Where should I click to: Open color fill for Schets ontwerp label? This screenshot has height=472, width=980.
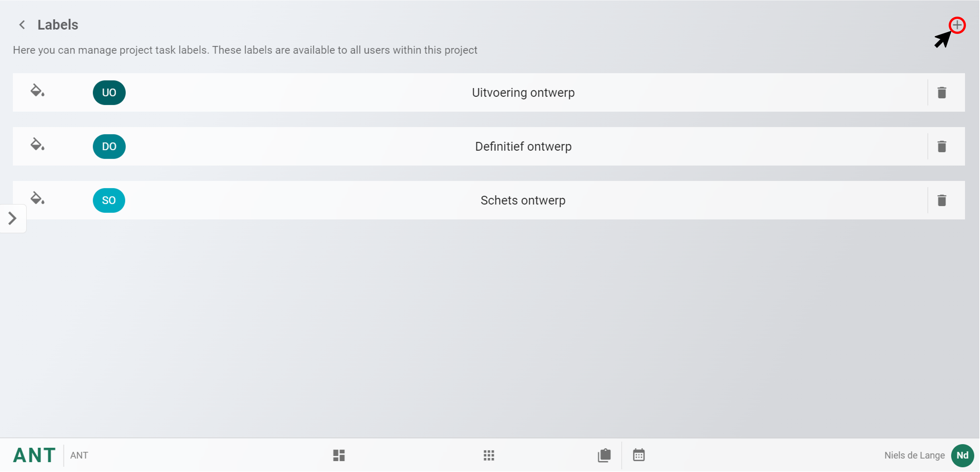pyautogui.click(x=37, y=198)
